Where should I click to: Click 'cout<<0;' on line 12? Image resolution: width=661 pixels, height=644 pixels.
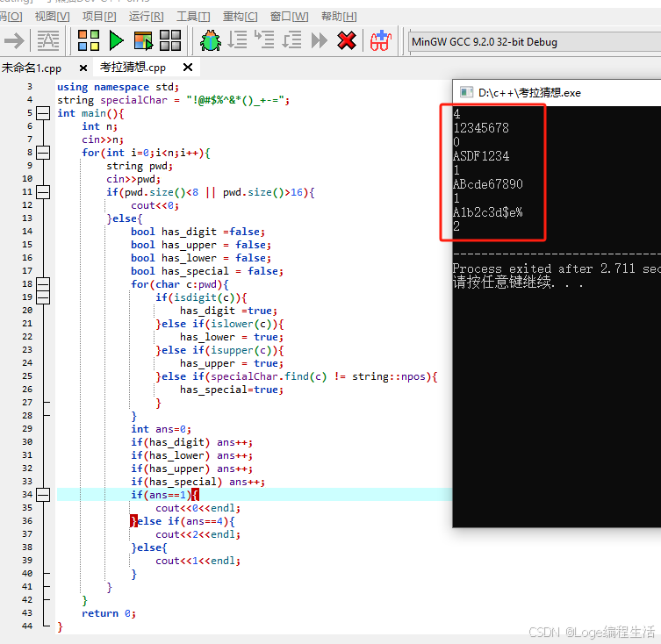(154, 205)
